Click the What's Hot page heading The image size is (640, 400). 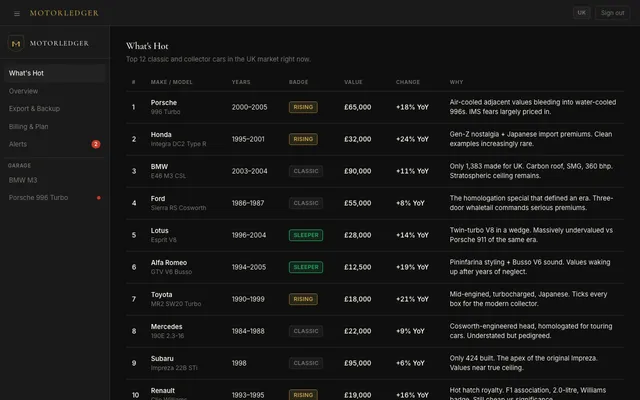click(x=147, y=46)
